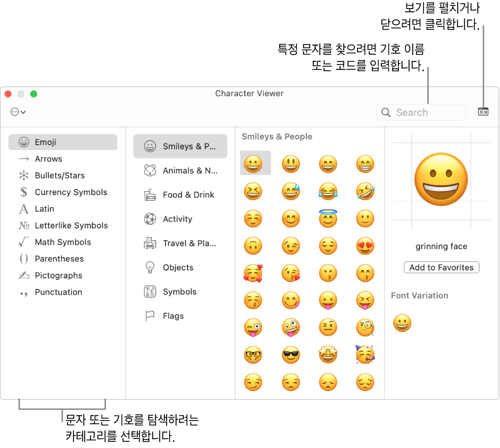The image size is (500, 448).
Task: Choose the rolling on floor laughing emoji
Action: pyautogui.click(x=365, y=192)
